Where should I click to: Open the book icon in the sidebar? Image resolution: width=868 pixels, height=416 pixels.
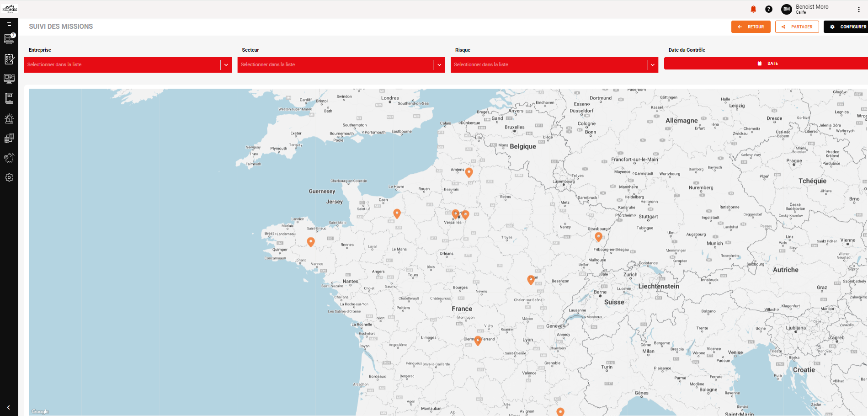9,98
